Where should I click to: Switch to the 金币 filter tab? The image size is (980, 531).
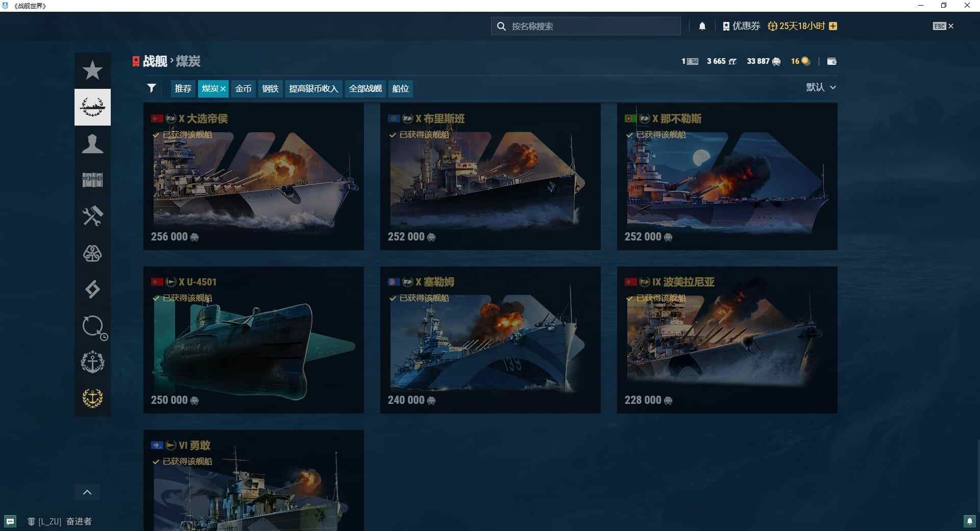tap(243, 88)
